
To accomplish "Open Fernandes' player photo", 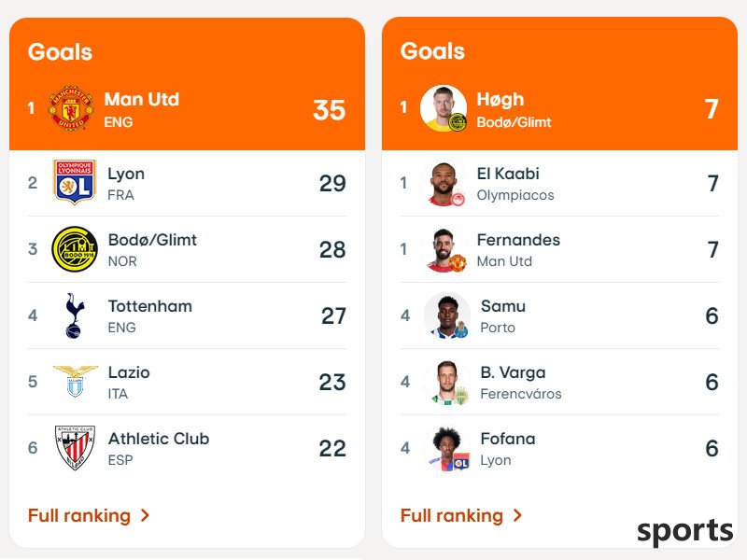I will coord(444,249).
